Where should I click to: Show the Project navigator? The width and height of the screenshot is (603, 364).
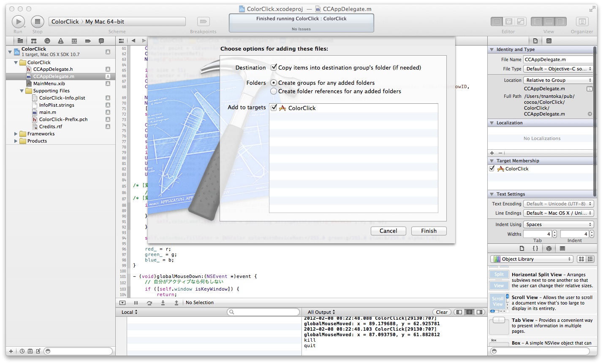(x=20, y=41)
